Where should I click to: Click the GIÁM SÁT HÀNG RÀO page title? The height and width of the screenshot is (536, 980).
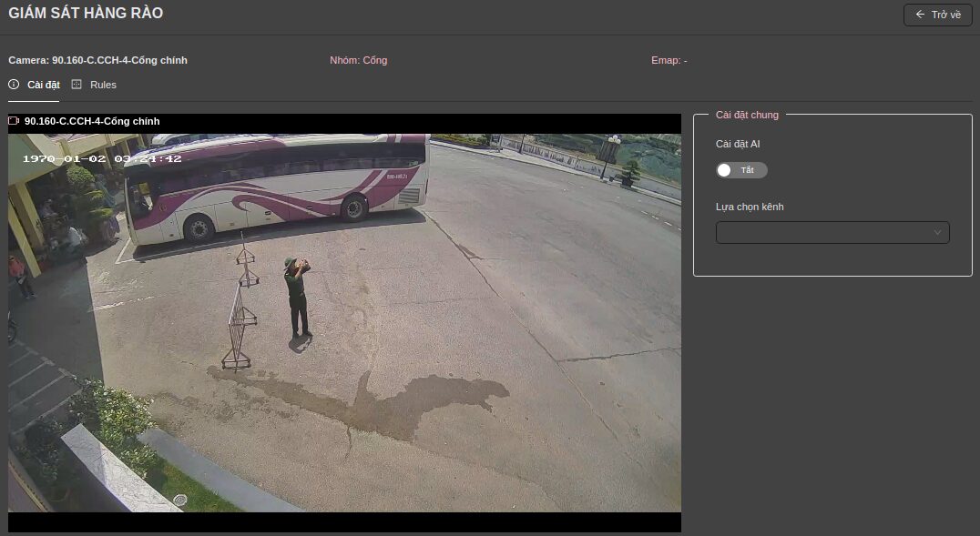pyautogui.click(x=86, y=14)
